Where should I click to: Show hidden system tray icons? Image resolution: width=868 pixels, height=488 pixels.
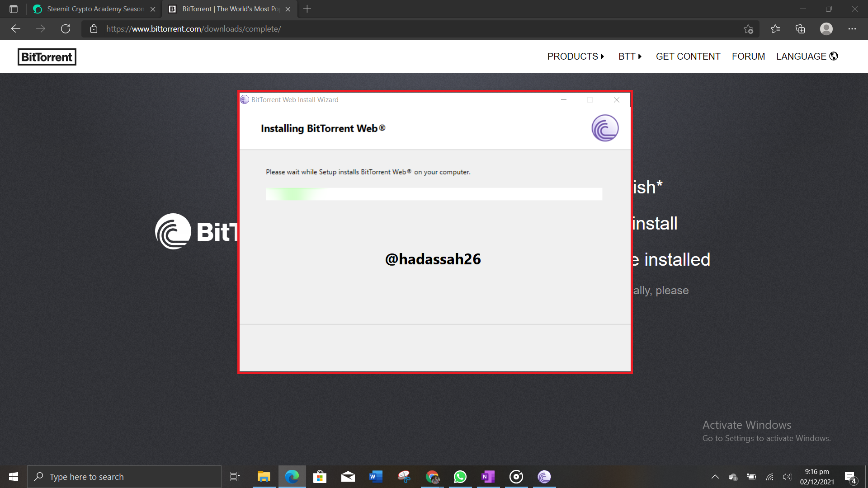point(715,477)
